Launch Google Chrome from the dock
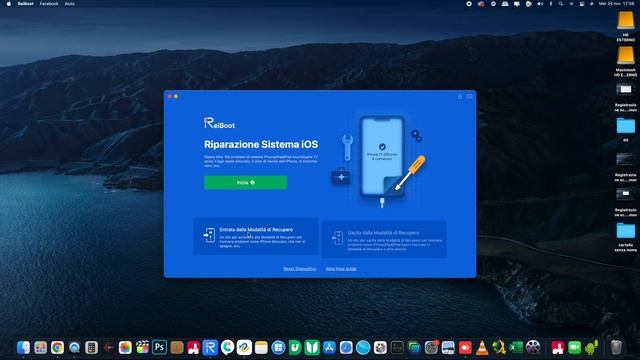 coord(58,347)
